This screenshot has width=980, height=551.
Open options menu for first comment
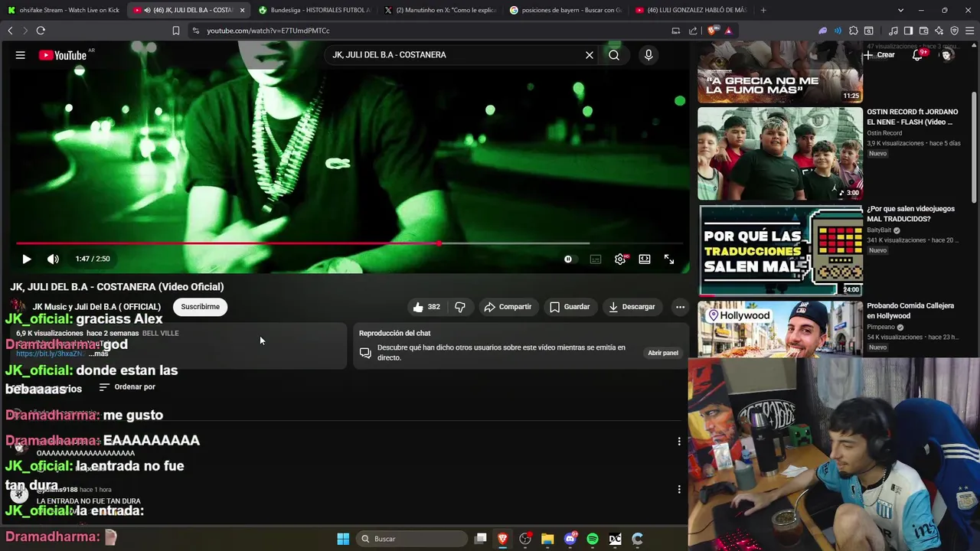pyautogui.click(x=679, y=442)
